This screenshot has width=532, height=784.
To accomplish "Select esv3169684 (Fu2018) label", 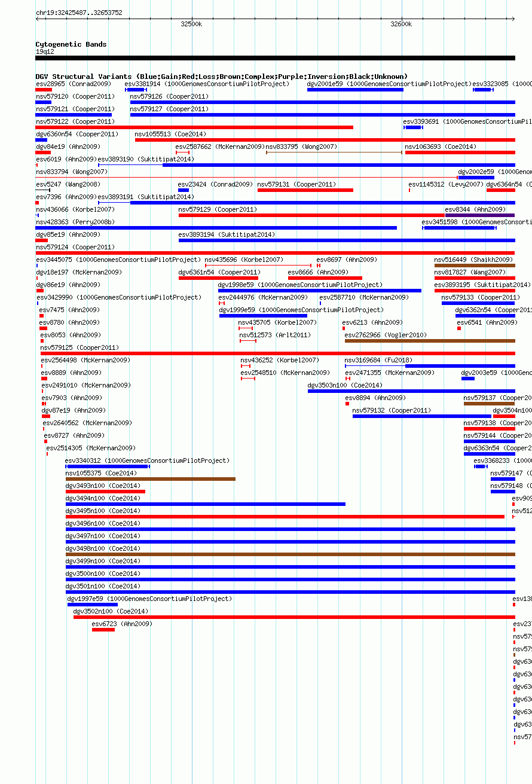I will coord(378,360).
